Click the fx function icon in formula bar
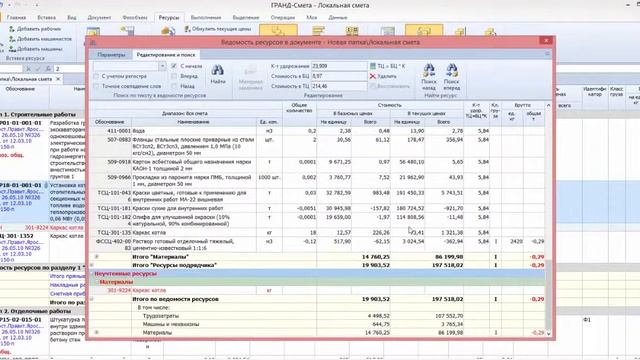The width and height of the screenshot is (640, 360). [48, 69]
